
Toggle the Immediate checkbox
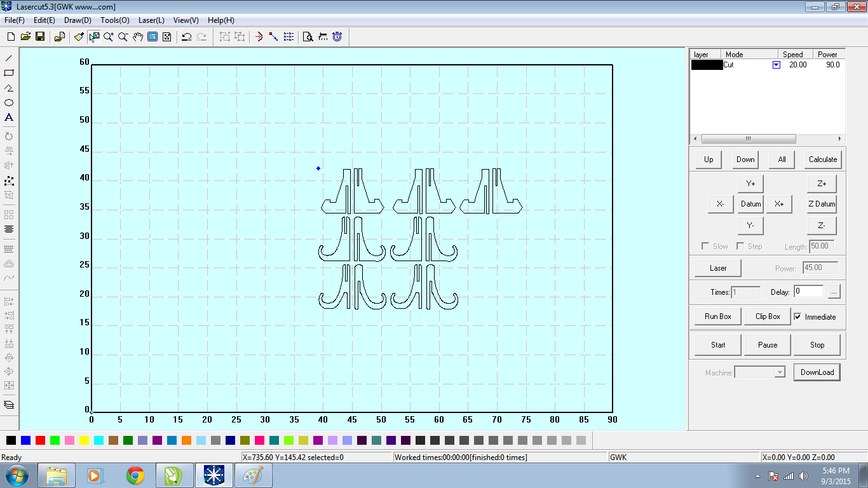coord(797,316)
